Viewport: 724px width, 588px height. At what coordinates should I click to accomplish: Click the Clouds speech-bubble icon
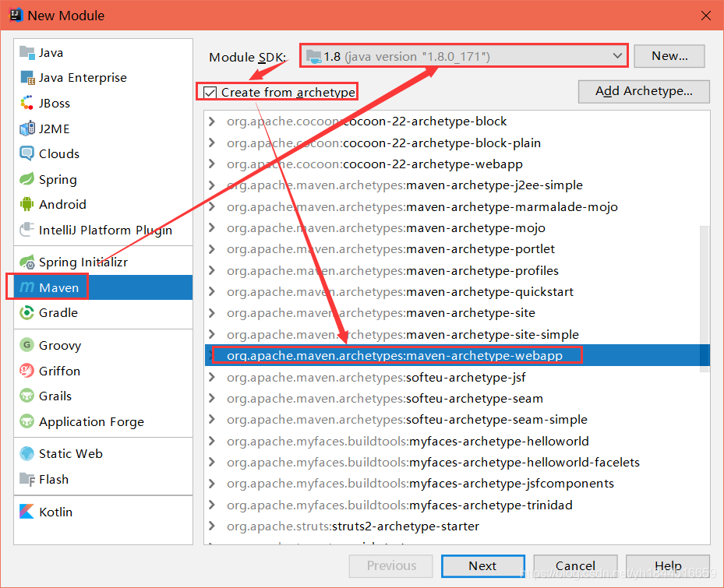pos(27,153)
